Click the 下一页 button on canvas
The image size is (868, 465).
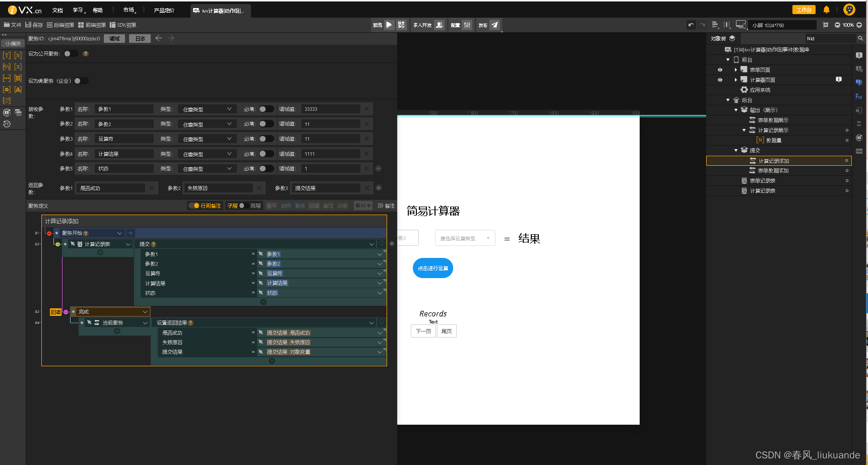point(423,331)
